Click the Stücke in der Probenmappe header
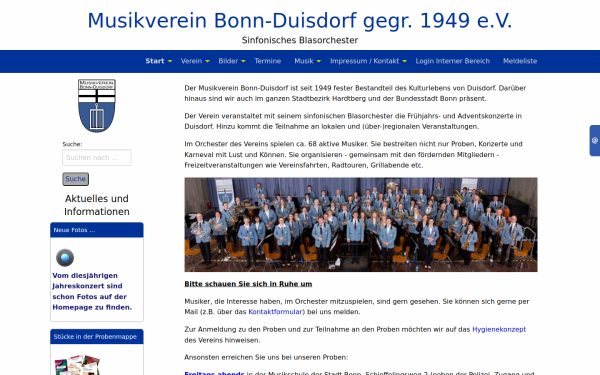Screen dimensions: 600x375 (x=97, y=337)
